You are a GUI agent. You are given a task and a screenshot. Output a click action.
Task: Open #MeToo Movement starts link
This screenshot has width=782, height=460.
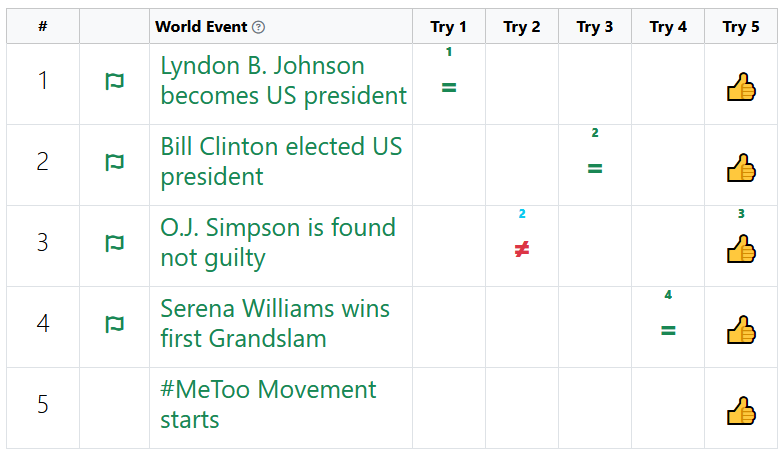[268, 405]
